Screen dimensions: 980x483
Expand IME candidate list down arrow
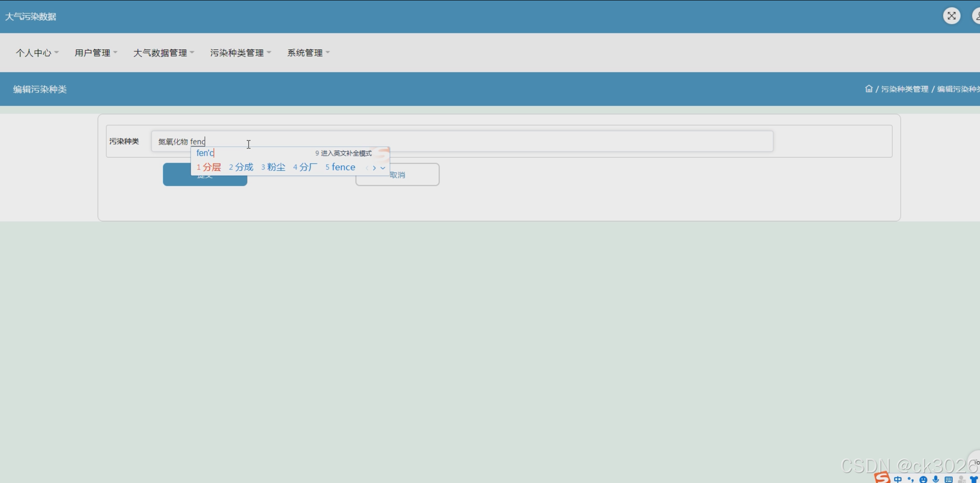tap(383, 168)
